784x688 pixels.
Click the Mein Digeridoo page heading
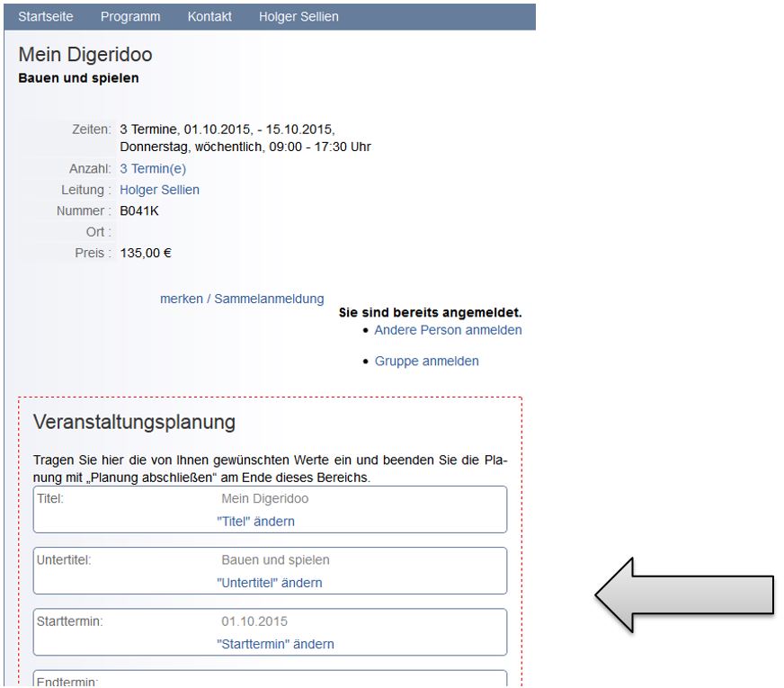(x=85, y=56)
